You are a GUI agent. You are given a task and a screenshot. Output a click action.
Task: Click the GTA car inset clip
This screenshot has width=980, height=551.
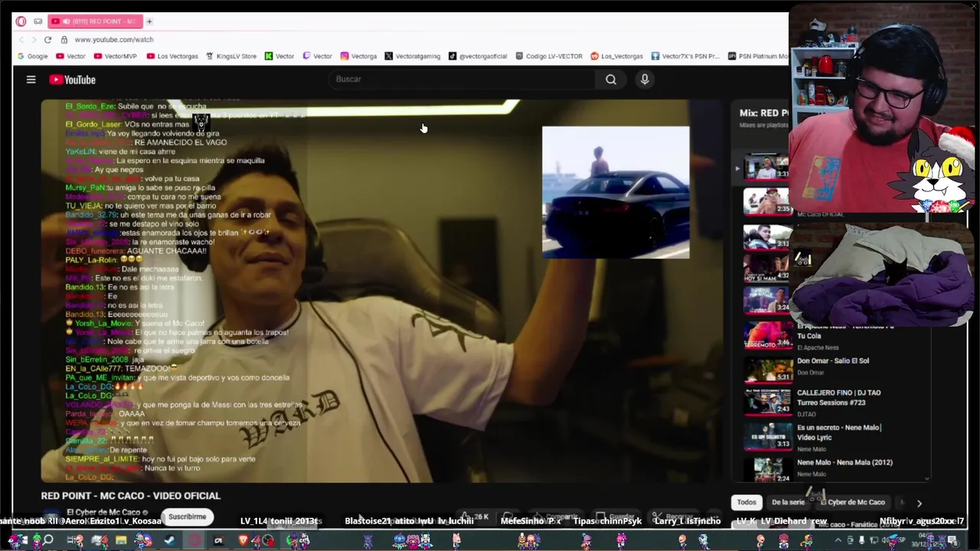[616, 192]
